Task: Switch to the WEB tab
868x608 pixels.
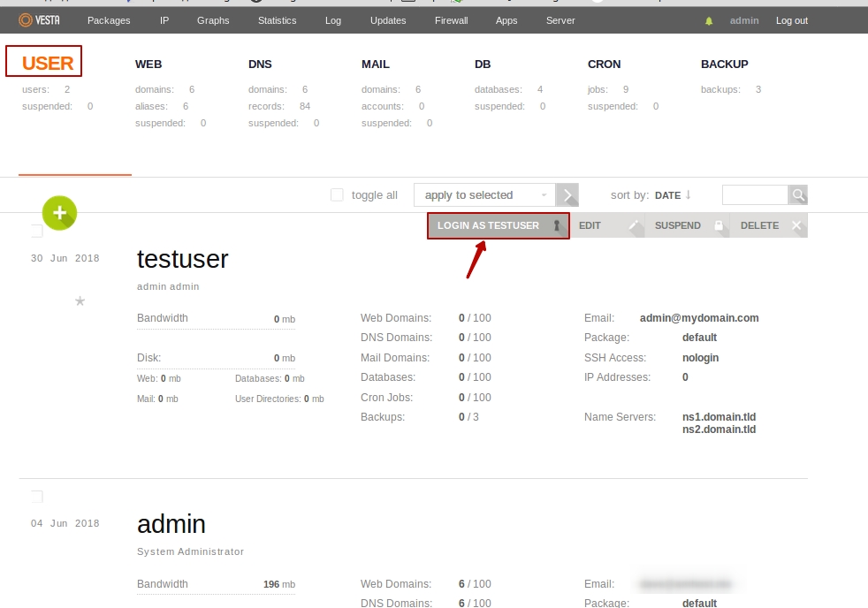Action: pos(148,65)
